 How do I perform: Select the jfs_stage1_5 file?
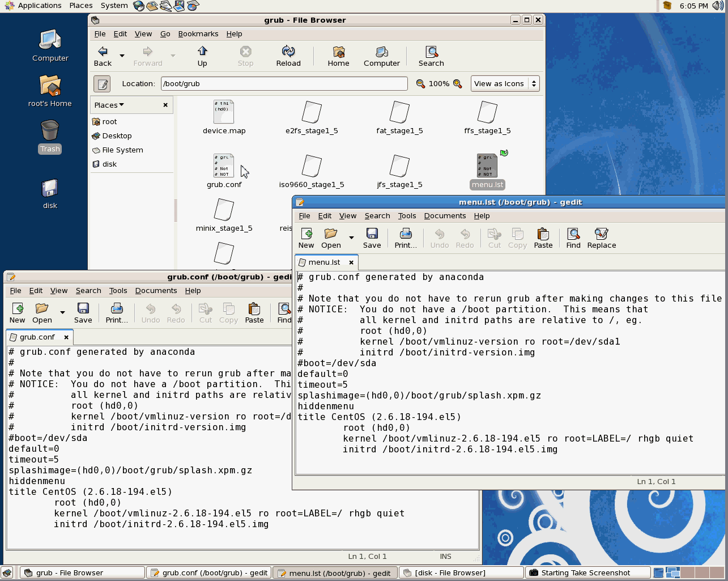(399, 171)
